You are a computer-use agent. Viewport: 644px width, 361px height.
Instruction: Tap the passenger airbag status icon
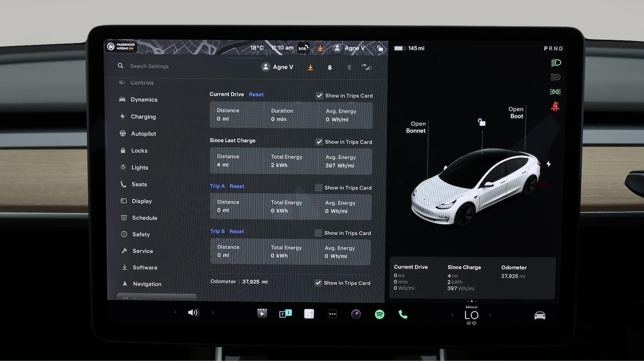pos(121,46)
